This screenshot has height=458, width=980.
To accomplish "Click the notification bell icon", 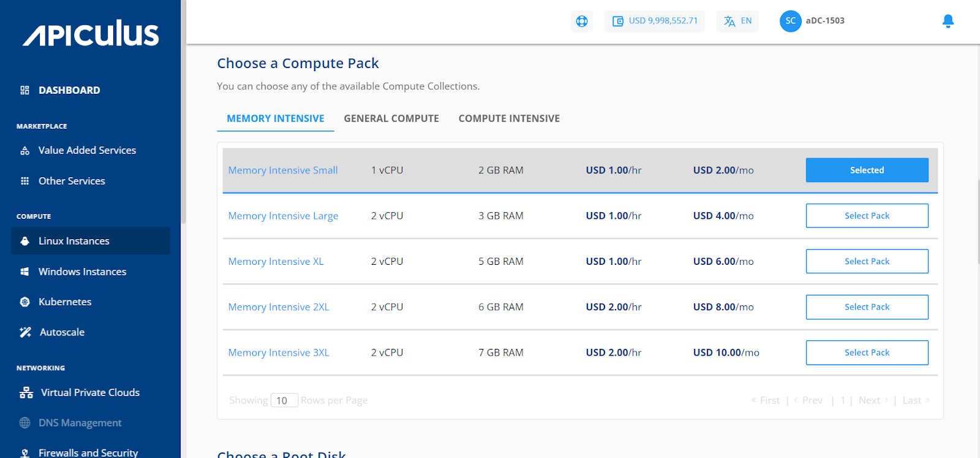I will click(x=948, y=21).
